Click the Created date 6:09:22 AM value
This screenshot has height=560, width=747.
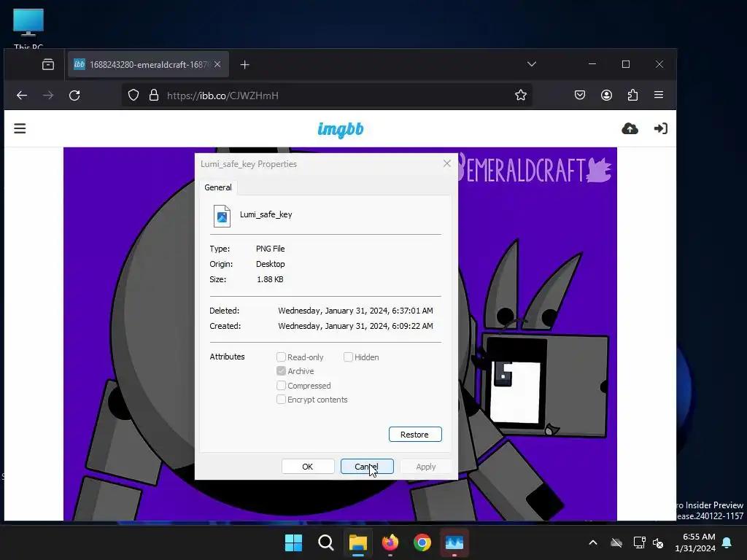(355, 326)
